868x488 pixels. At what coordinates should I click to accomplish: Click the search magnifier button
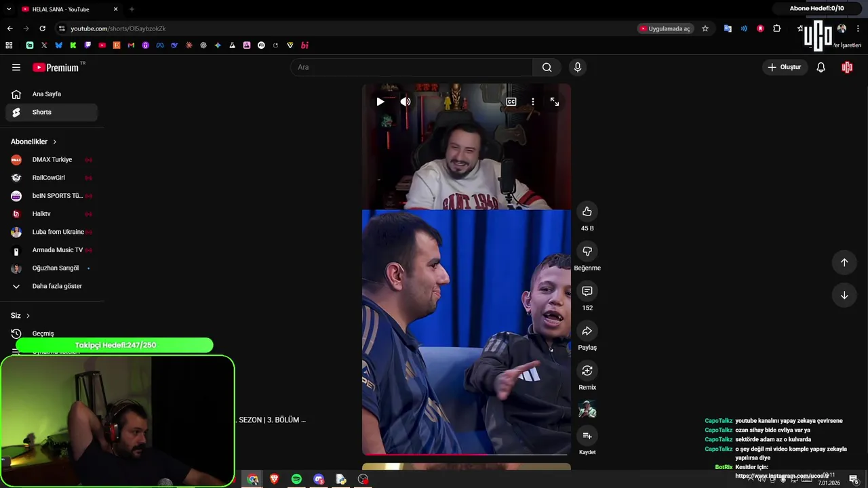pyautogui.click(x=547, y=67)
